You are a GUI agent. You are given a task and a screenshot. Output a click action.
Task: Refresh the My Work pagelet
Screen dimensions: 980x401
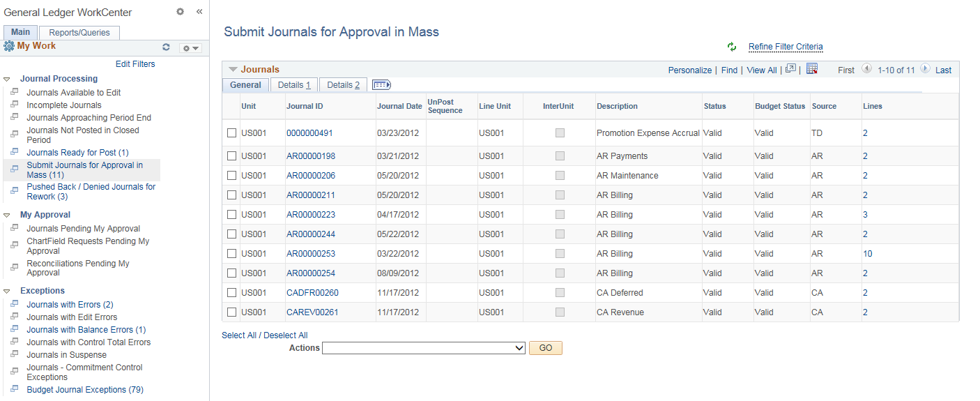point(166,47)
